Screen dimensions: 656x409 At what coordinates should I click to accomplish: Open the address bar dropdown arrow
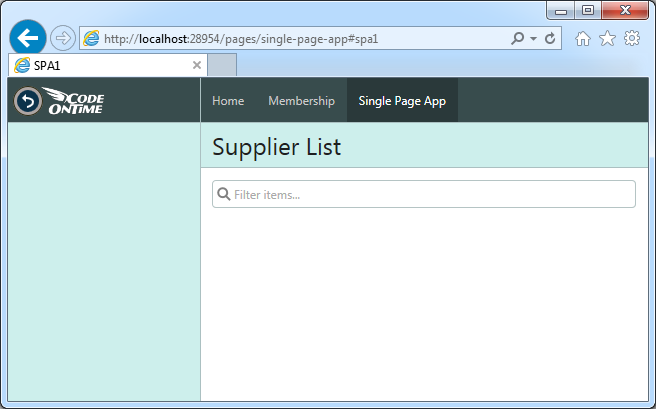click(533, 39)
